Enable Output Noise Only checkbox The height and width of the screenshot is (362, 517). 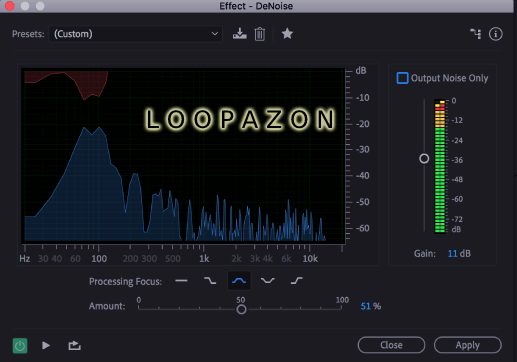point(402,78)
